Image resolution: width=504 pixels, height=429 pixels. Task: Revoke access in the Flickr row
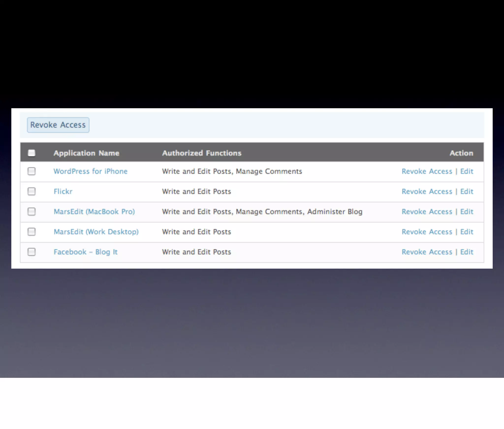pyautogui.click(x=427, y=191)
